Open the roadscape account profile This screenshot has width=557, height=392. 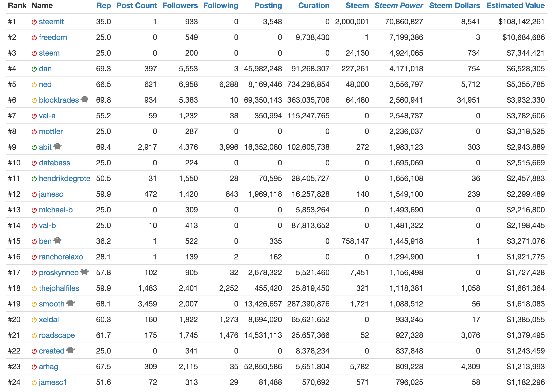pyautogui.click(x=57, y=335)
